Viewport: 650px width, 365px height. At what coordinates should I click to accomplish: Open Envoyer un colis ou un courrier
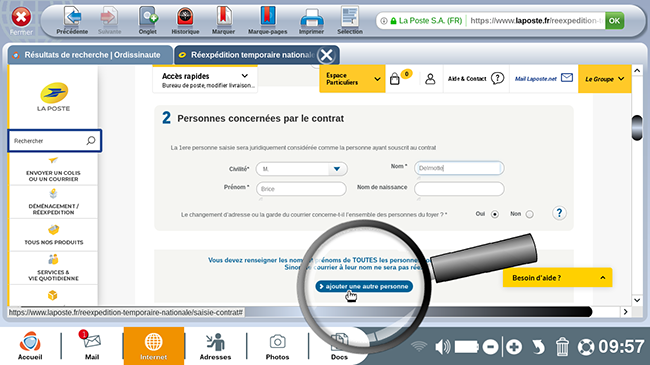click(53, 169)
